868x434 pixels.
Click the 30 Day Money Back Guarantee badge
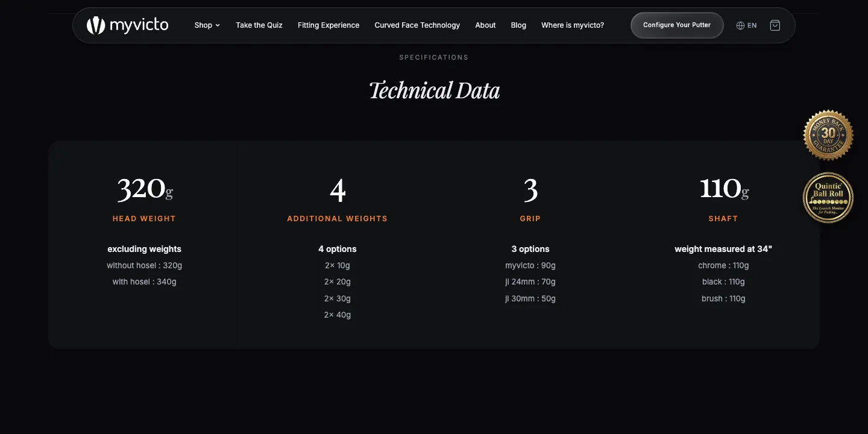click(x=828, y=135)
